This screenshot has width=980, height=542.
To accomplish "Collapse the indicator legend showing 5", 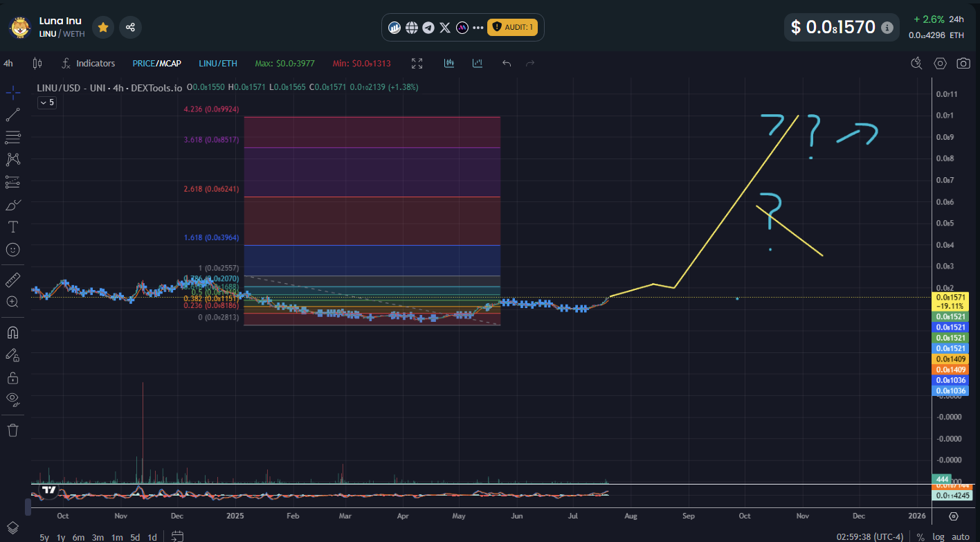I will tap(46, 102).
